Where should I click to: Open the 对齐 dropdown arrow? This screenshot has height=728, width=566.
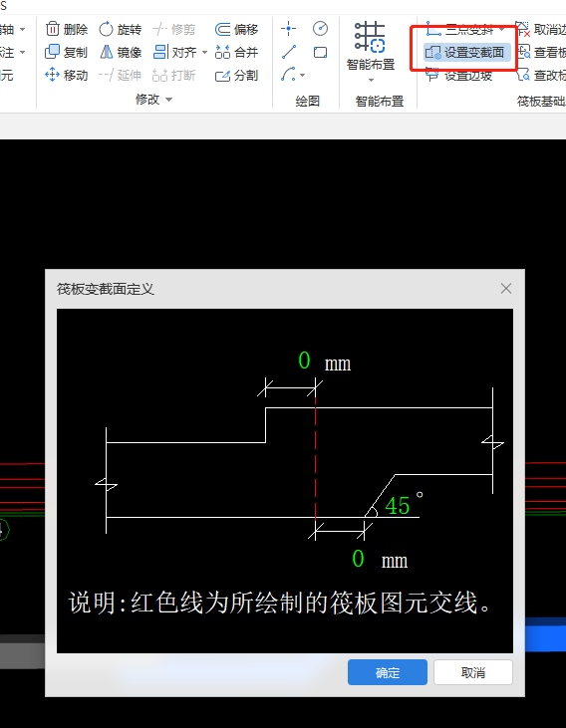click(x=204, y=52)
